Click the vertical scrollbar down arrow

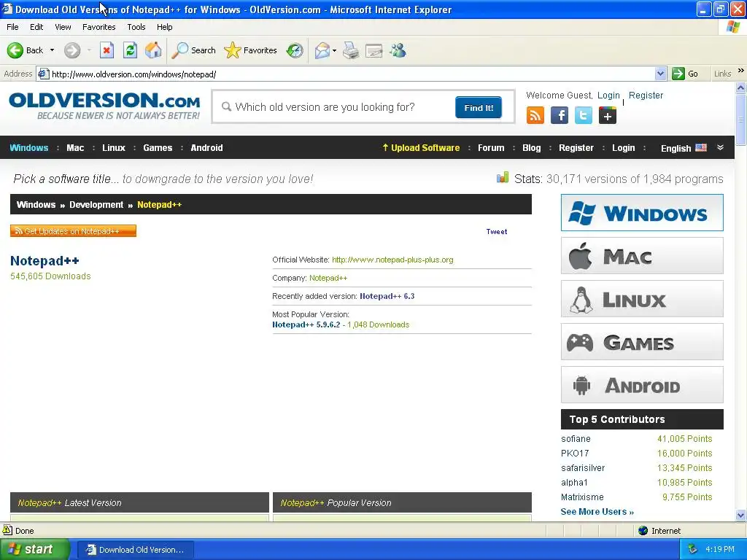click(740, 516)
